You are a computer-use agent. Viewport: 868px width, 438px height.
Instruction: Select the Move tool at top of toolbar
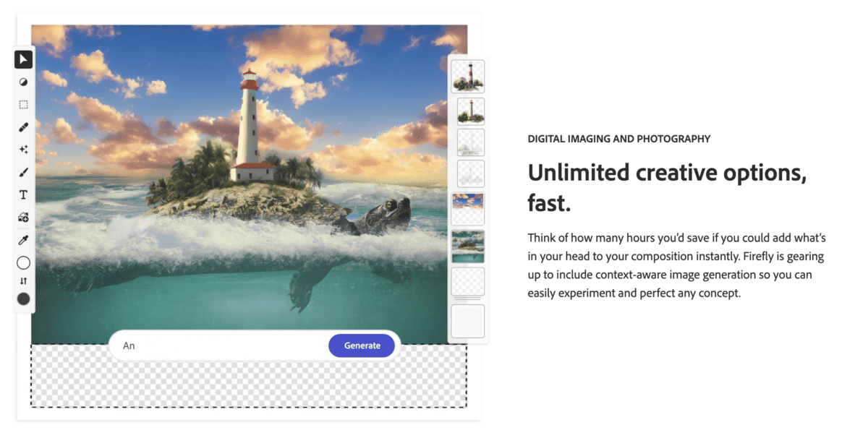[23, 59]
